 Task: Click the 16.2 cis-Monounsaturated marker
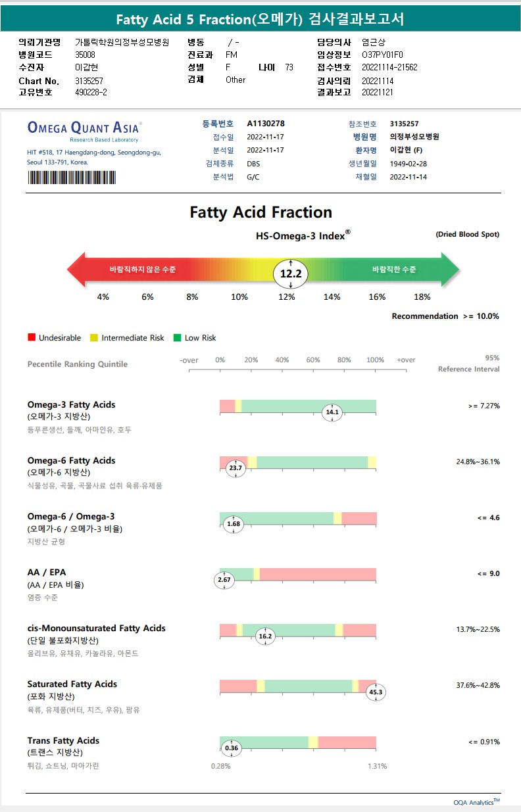coord(266,636)
